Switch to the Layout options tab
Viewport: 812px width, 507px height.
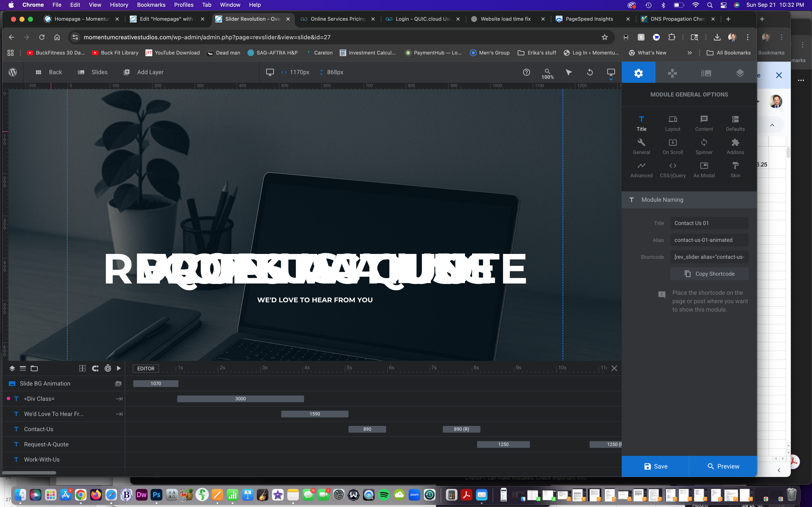point(672,123)
